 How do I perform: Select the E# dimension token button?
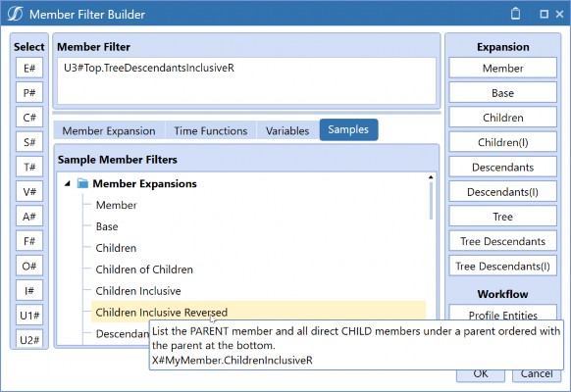tap(29, 68)
